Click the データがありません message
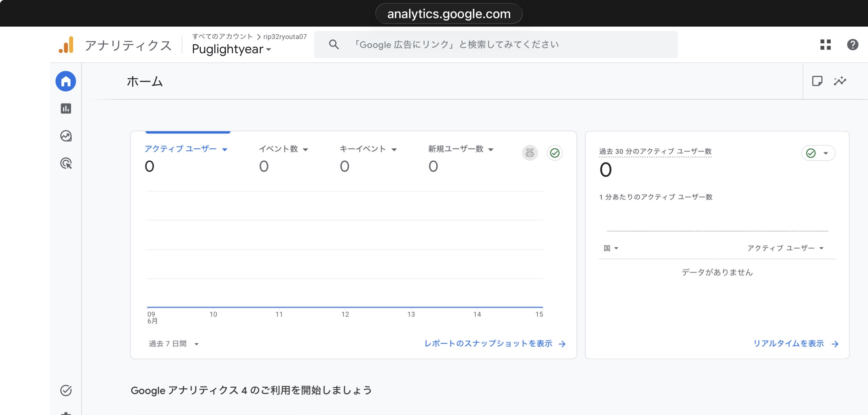 click(717, 272)
